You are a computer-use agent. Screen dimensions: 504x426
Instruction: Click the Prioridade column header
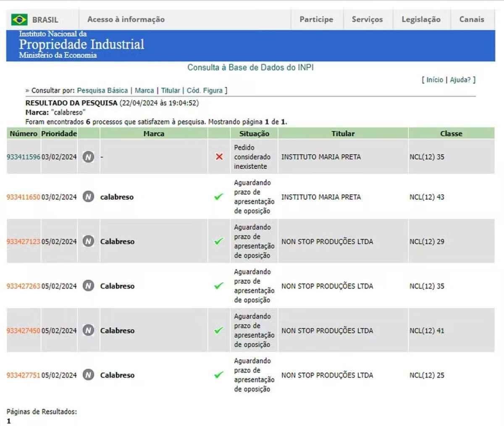click(x=59, y=134)
